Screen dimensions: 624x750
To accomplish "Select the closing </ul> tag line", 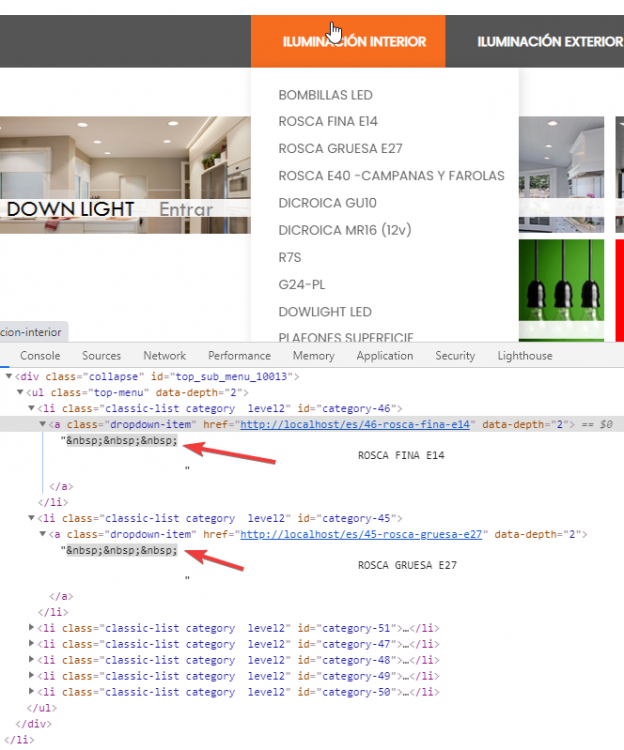I will pyautogui.click(x=42, y=708).
